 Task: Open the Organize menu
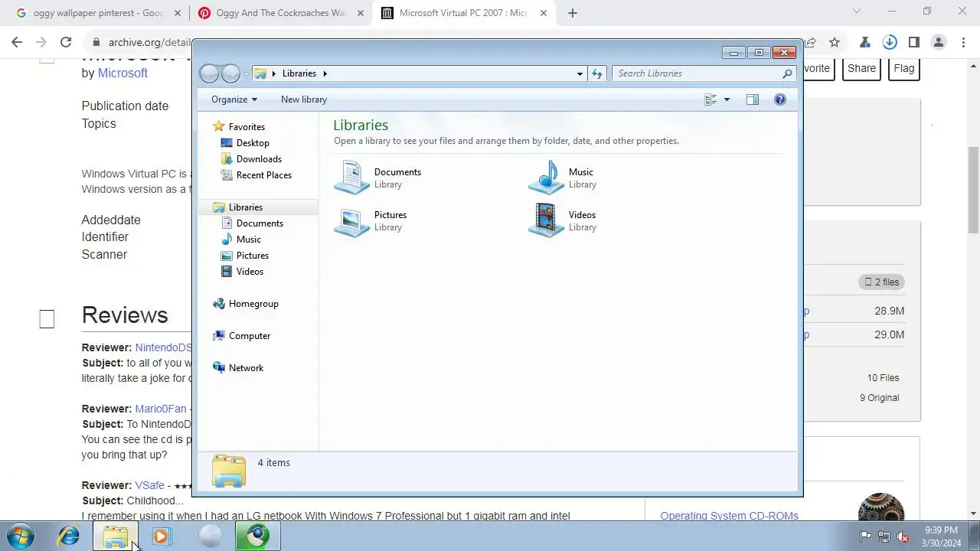click(x=234, y=99)
